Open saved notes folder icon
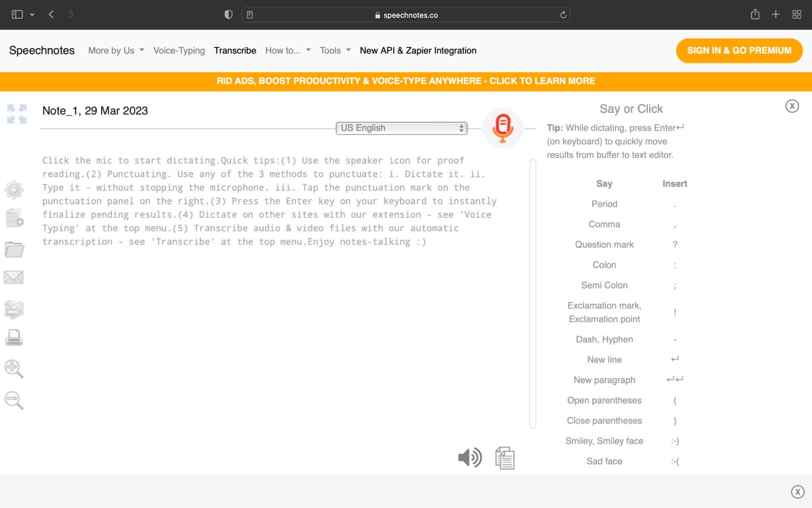Image resolution: width=812 pixels, height=508 pixels. pos(14,249)
